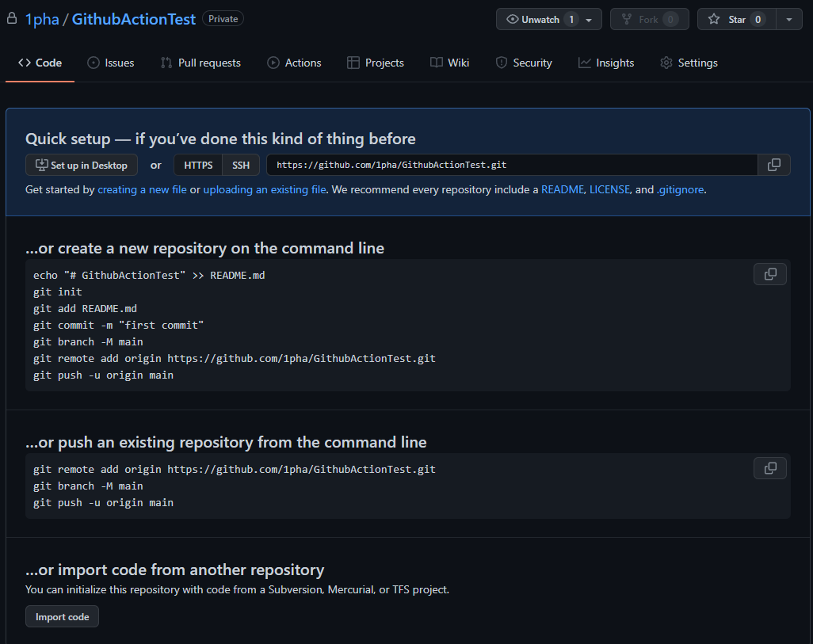
Task: Open the Unwatch notifications dropdown
Action: point(589,20)
